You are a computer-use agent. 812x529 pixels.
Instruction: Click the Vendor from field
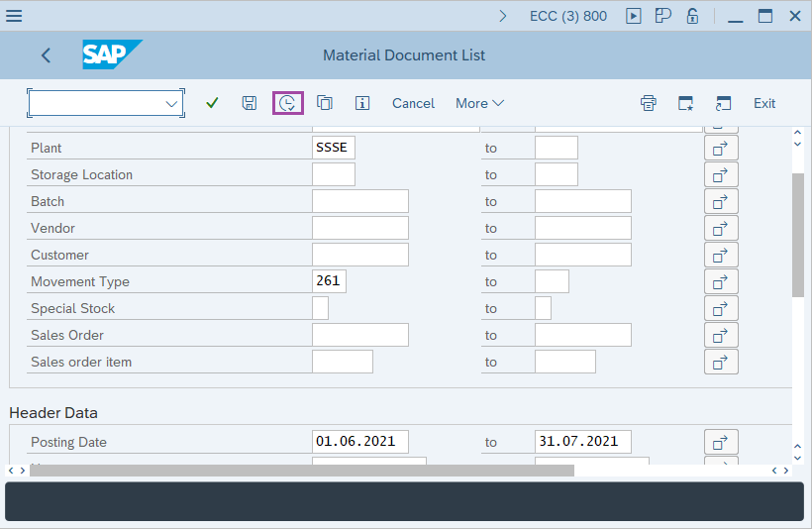[359, 228]
